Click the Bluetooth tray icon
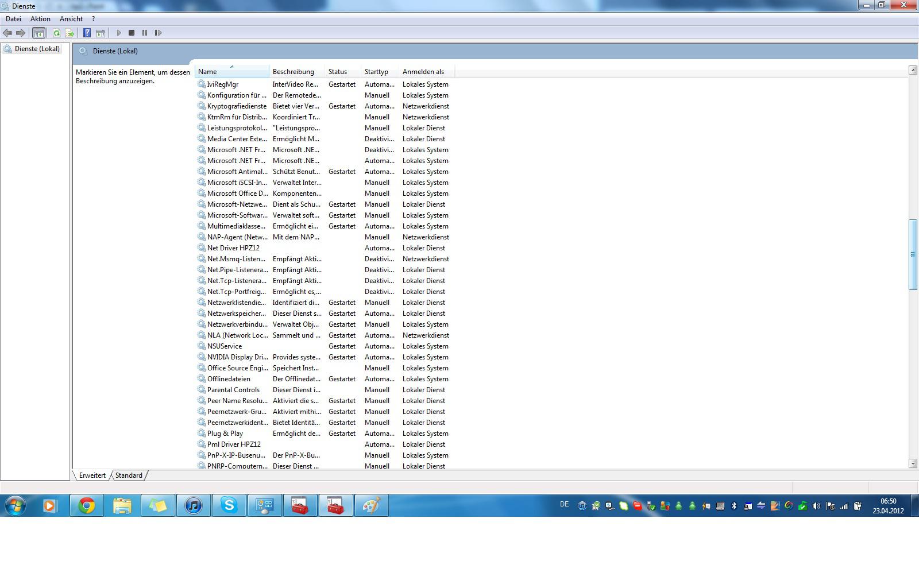Image resolution: width=919 pixels, height=588 pixels. pyautogui.click(x=733, y=506)
